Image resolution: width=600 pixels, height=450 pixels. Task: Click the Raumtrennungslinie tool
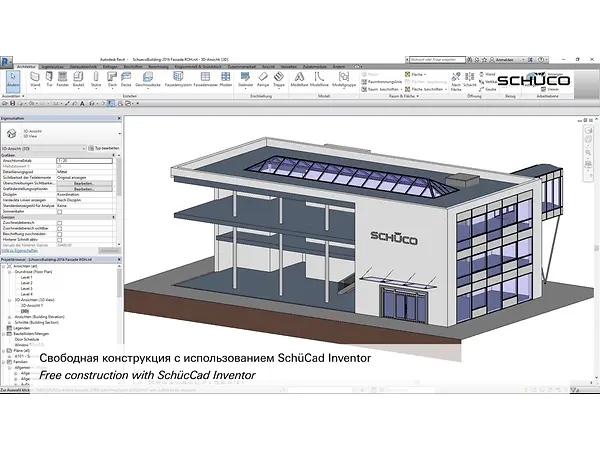point(382,82)
